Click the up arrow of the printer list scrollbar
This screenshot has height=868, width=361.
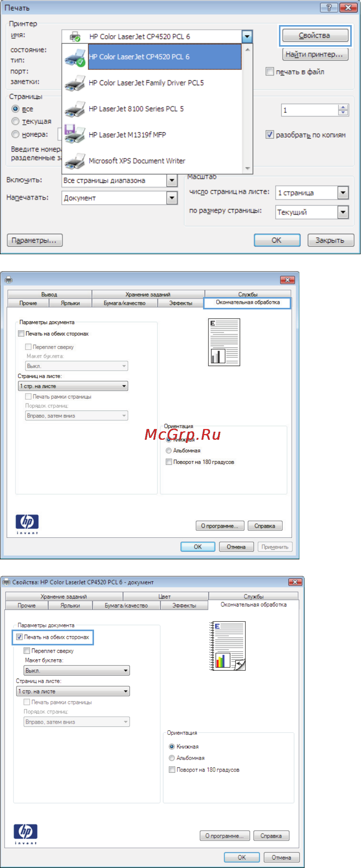(x=247, y=49)
